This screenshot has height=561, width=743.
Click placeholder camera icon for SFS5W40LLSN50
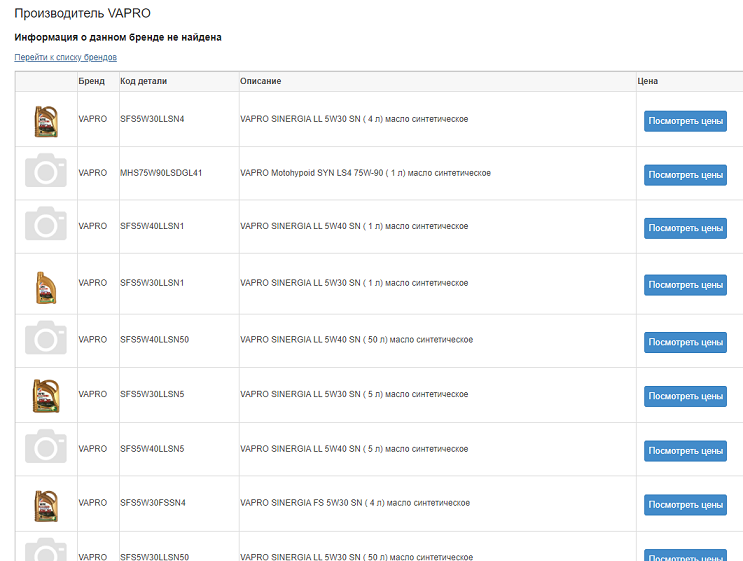pos(46,337)
